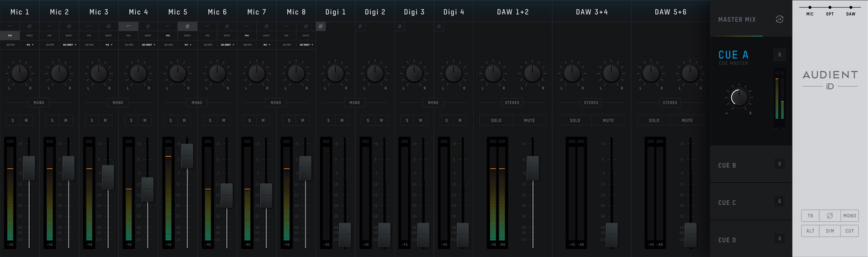The image size is (868, 257).
Task: Click the DIM button
Action: [830, 231]
